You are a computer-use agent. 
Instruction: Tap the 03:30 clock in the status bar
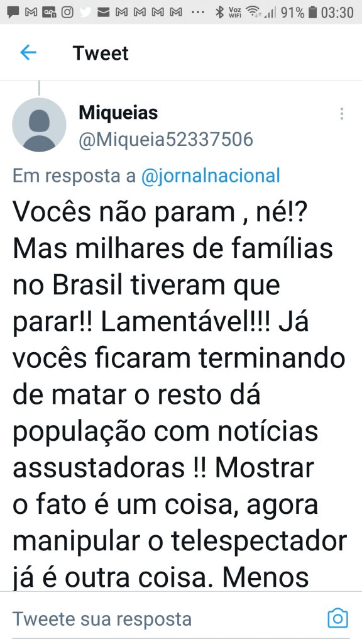[x=337, y=13]
